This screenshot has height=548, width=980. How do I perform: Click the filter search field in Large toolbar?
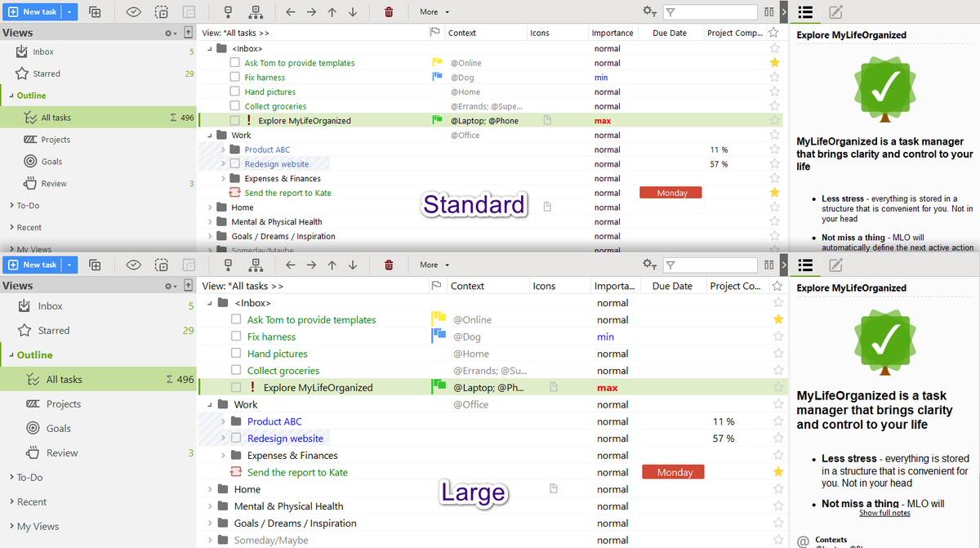tap(710, 265)
